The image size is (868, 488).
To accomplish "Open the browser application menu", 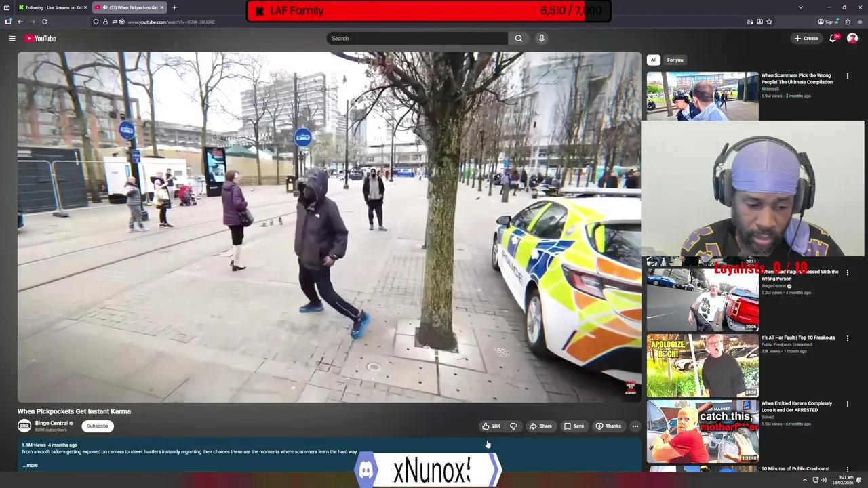I will click(x=860, y=22).
